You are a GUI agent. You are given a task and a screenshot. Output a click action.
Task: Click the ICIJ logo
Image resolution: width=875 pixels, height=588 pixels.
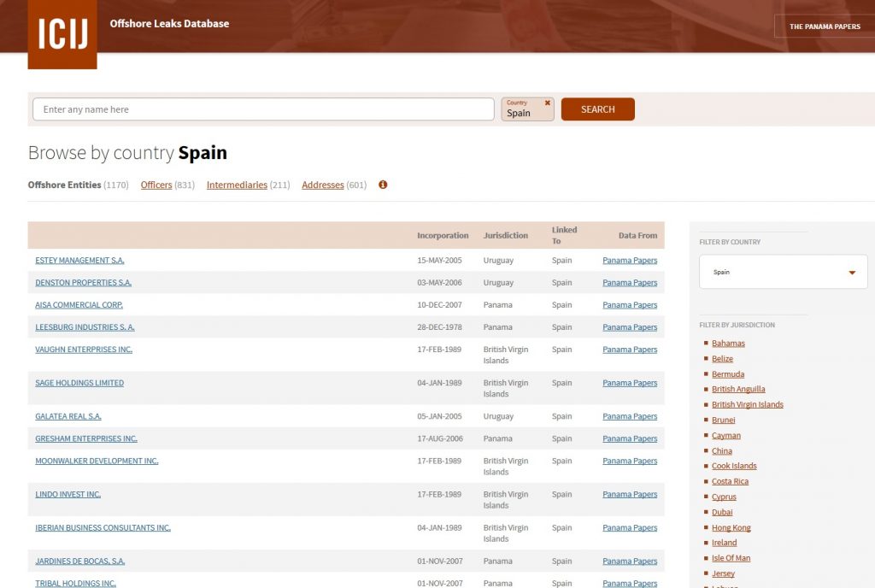(62, 34)
